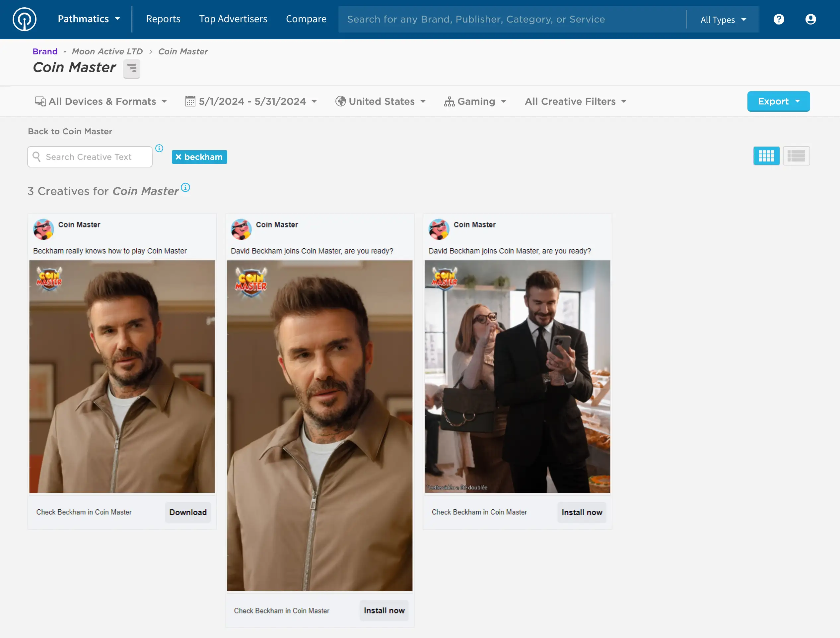Focus the Search Creative Text field
The width and height of the screenshot is (840, 638).
(x=90, y=157)
